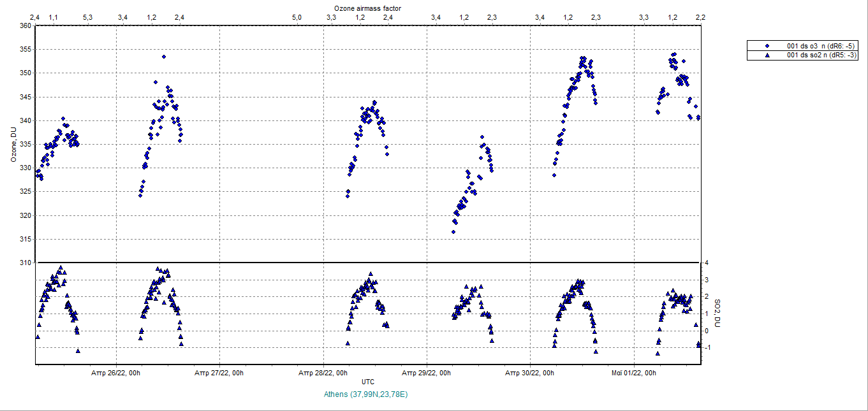Click the -1 value on SO2 axis

(707, 347)
